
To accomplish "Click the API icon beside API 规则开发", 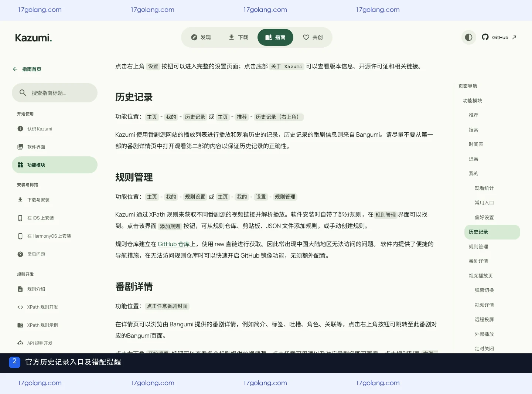I will pos(20,343).
